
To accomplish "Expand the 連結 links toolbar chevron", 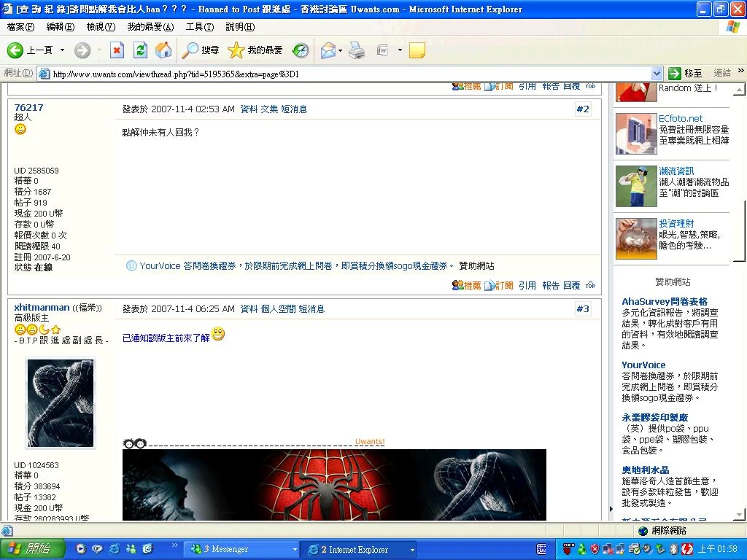I will click(x=741, y=71).
